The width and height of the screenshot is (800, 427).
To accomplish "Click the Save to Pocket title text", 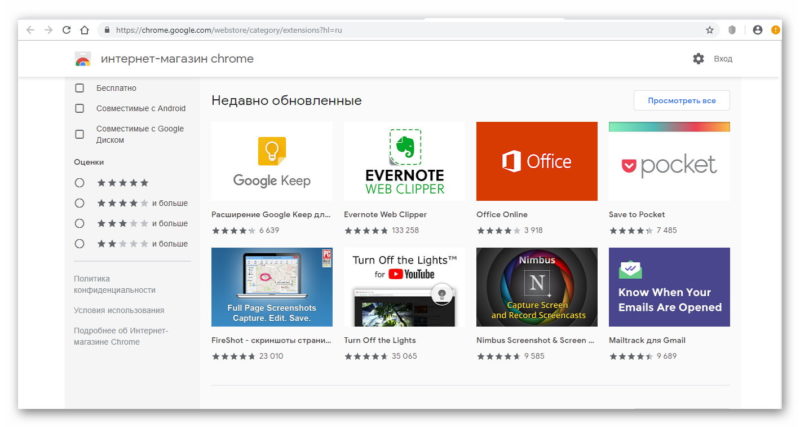I will pyautogui.click(x=637, y=214).
